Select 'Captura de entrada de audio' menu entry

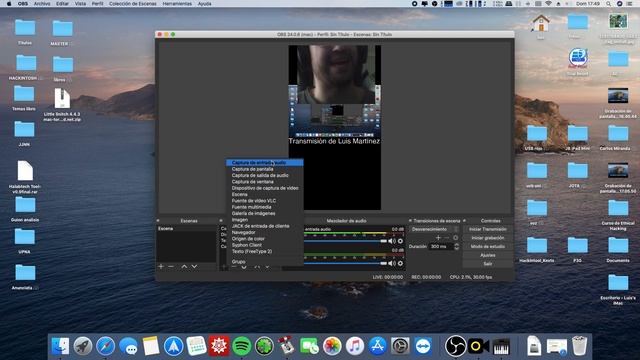(264, 162)
